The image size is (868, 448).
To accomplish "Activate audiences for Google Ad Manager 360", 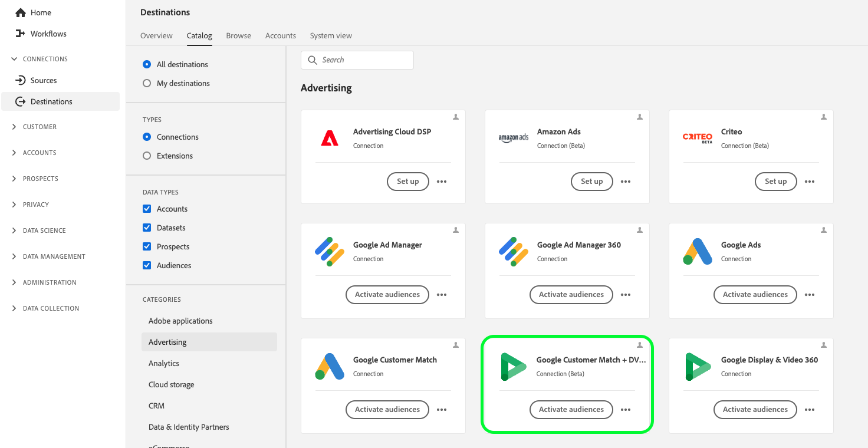I will (x=571, y=295).
